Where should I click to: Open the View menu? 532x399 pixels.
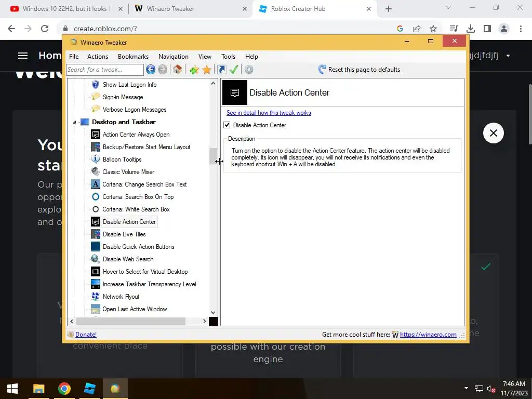coord(205,57)
